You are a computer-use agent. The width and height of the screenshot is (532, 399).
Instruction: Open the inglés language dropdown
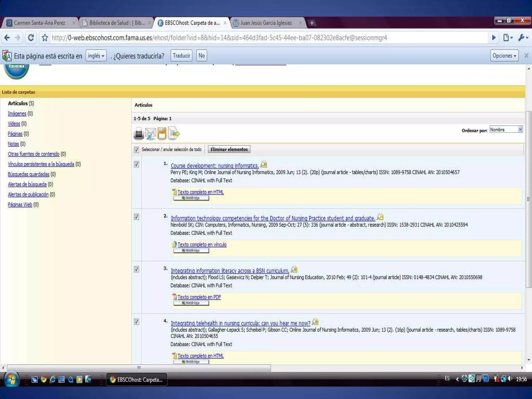(x=96, y=56)
